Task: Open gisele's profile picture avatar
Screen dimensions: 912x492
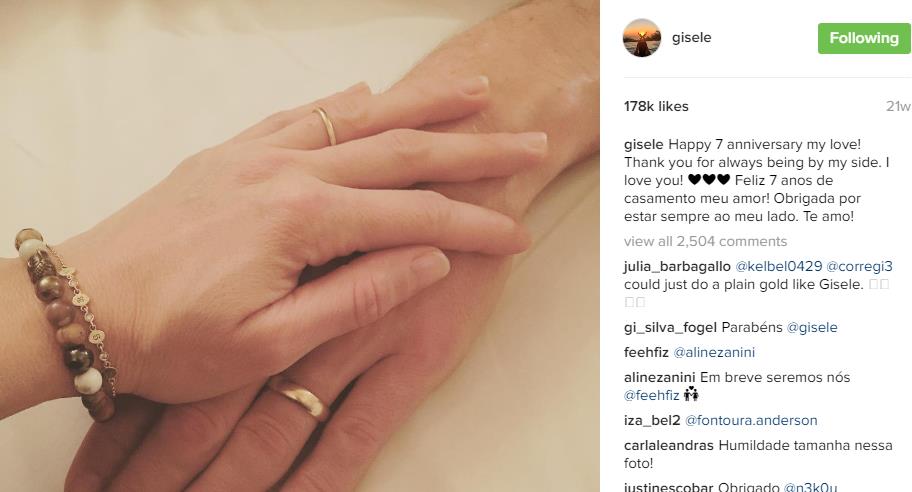Action: click(642, 38)
